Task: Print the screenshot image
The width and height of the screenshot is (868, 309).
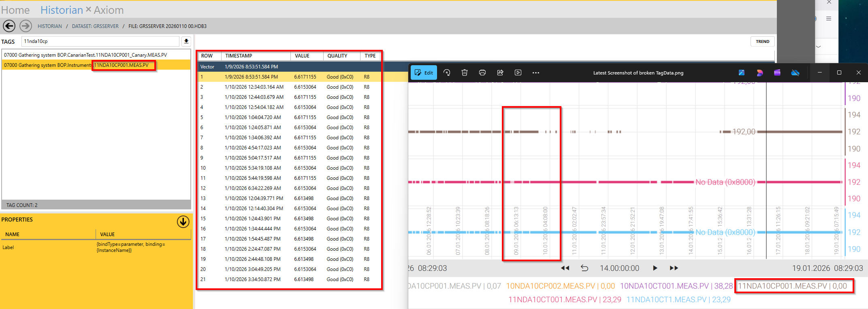Action: point(482,72)
